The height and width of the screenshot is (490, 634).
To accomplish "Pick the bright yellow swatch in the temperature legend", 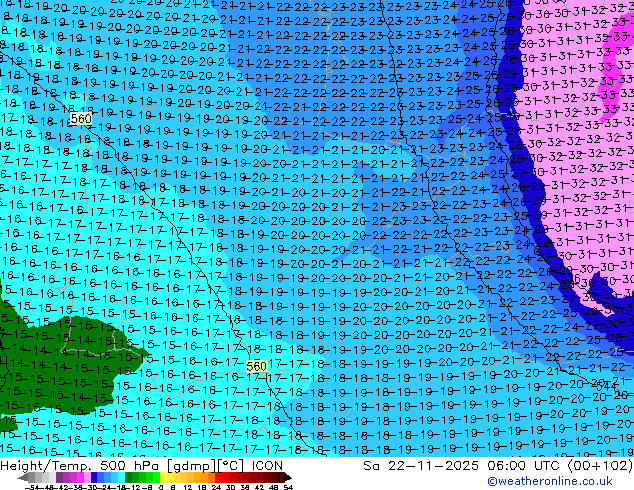I will coord(163,478).
